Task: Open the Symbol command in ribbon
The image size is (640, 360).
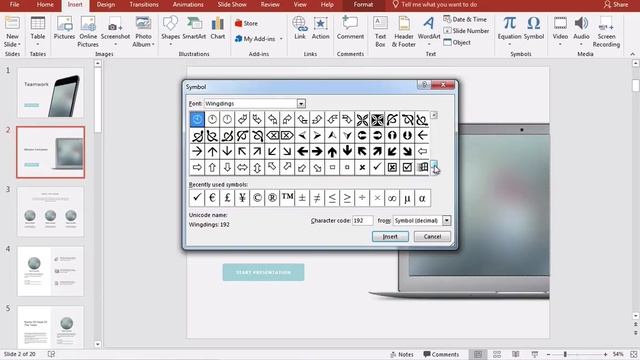Action: coord(533,28)
